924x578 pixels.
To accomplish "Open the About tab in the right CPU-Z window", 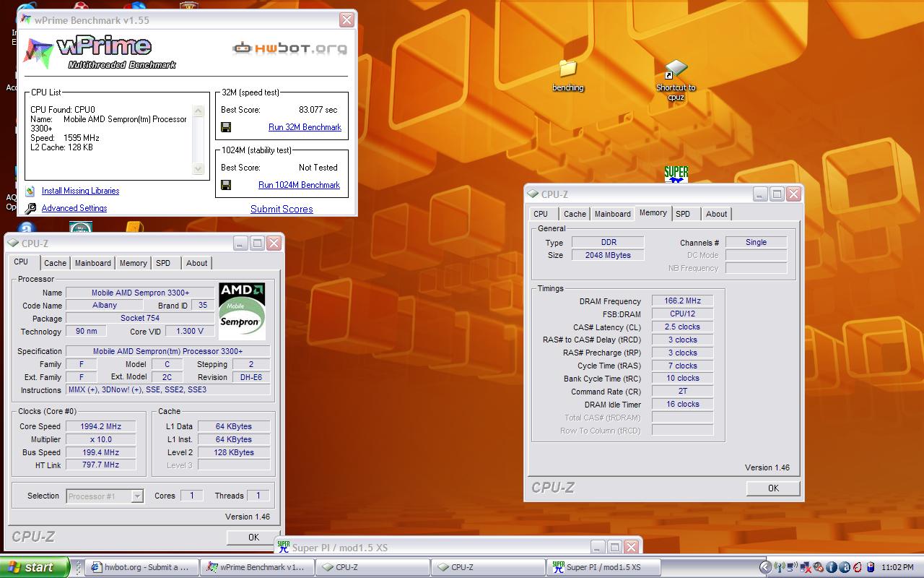I will (x=717, y=214).
